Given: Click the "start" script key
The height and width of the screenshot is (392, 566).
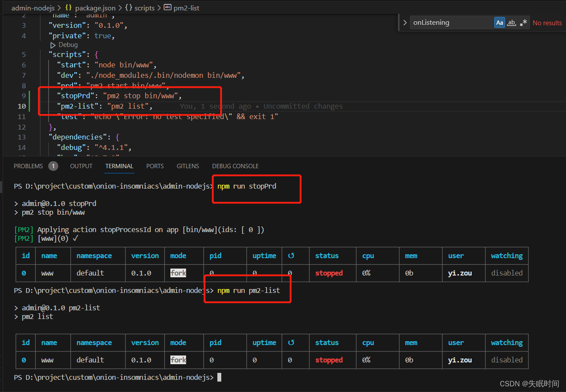Looking at the screenshot, I should pyautogui.click(x=72, y=65).
